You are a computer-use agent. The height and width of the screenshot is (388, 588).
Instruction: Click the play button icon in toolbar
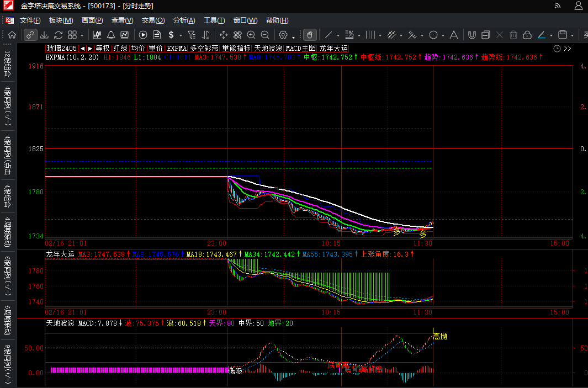(x=143, y=35)
